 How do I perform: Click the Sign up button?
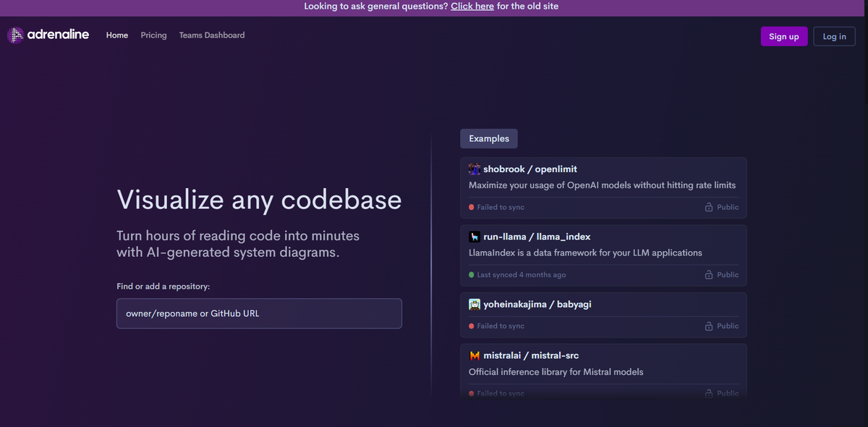coord(784,36)
